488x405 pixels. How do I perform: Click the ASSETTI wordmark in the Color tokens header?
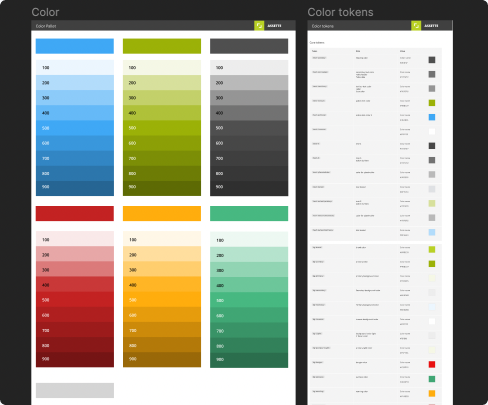click(x=431, y=26)
